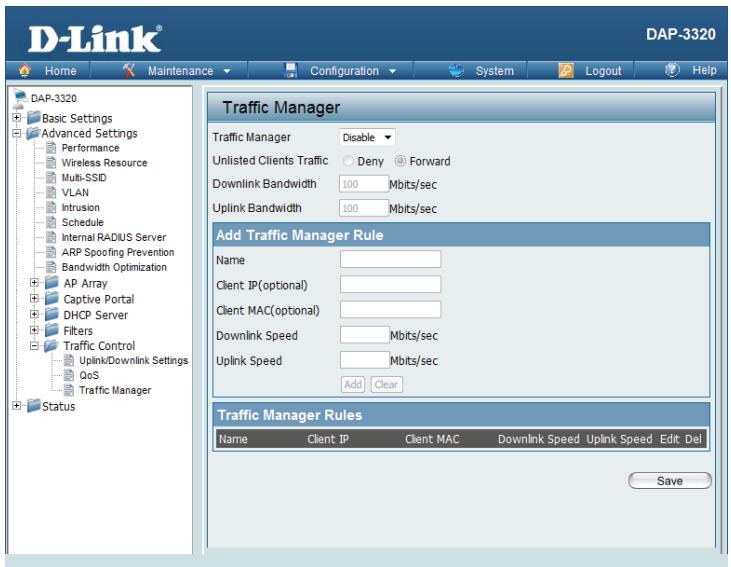This screenshot has width=731, height=567.
Task: Click the Traffic Control folder icon
Action: pos(51,346)
